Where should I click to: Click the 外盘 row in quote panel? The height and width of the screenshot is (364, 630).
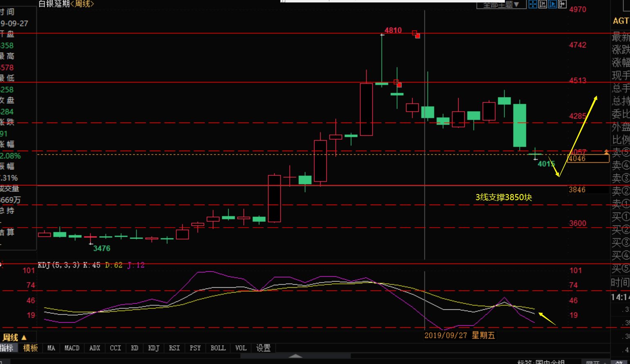coord(621,127)
